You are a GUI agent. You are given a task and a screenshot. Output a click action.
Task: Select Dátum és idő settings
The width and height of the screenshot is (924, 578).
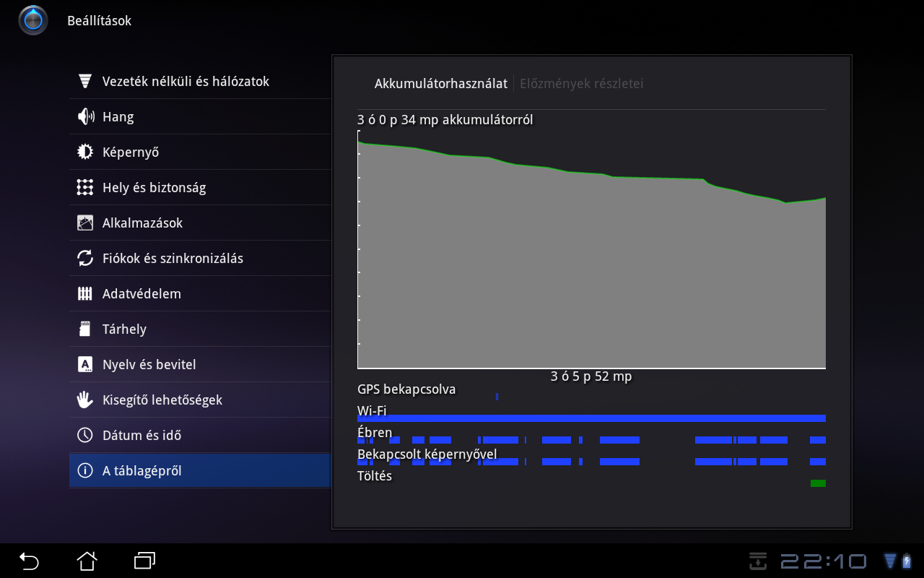click(x=141, y=435)
